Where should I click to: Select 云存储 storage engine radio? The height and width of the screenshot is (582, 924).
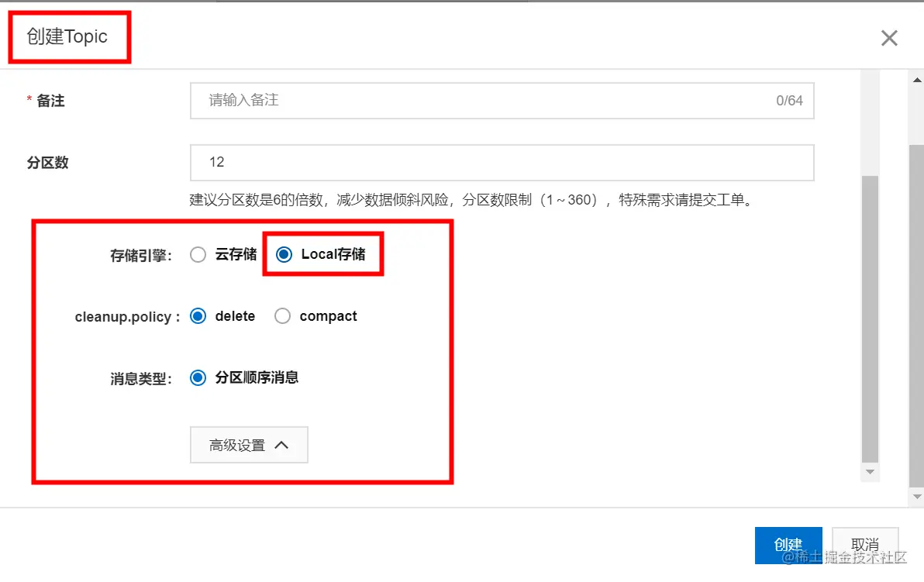pos(198,254)
